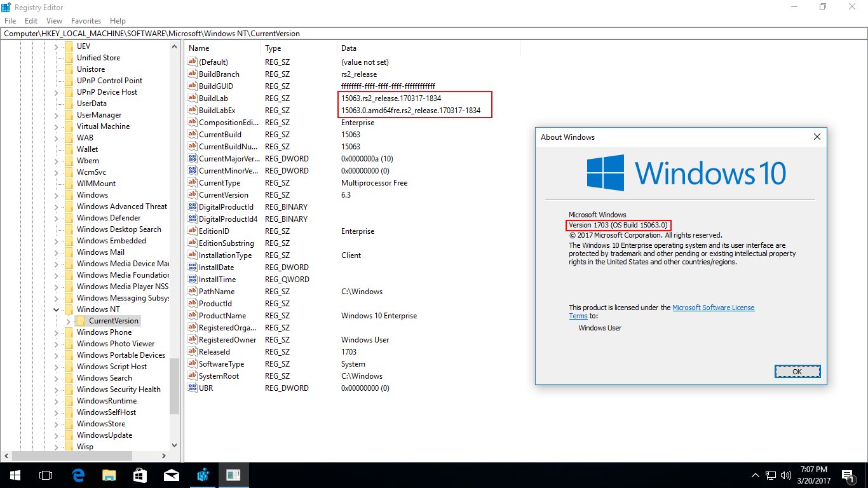Click the BuildLabEx string value icon

click(x=194, y=111)
